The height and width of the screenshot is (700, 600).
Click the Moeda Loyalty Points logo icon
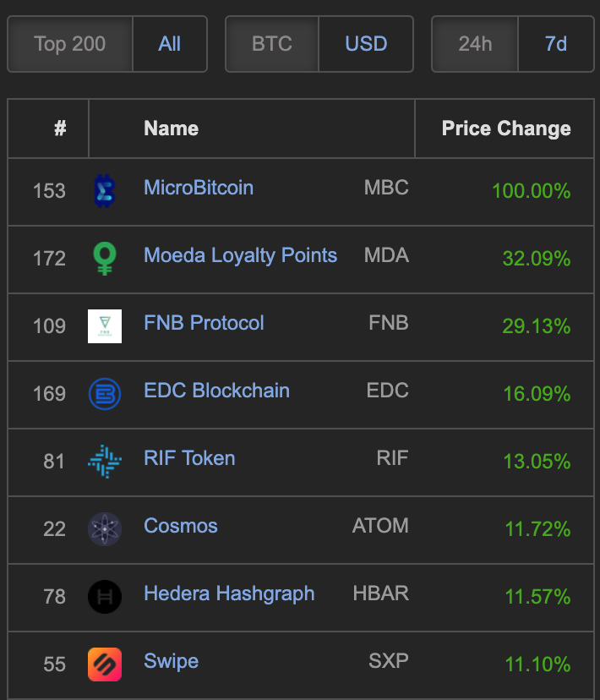coord(105,259)
